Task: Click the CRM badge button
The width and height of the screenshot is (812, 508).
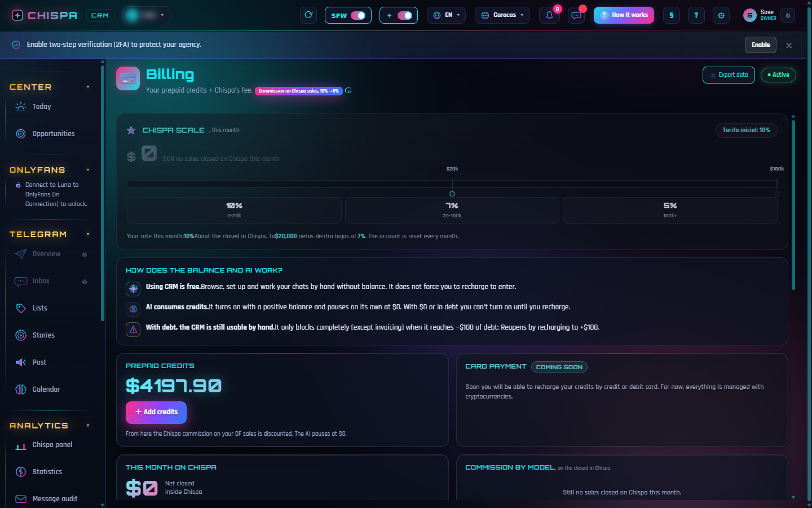Action: [x=100, y=15]
